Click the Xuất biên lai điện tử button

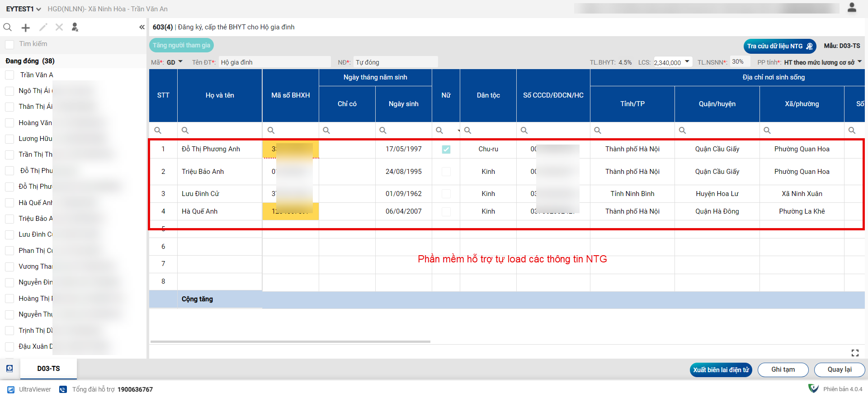click(721, 370)
